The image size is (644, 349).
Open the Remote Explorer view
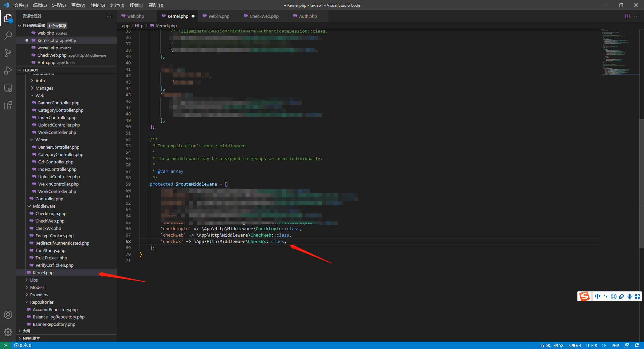[x=8, y=88]
